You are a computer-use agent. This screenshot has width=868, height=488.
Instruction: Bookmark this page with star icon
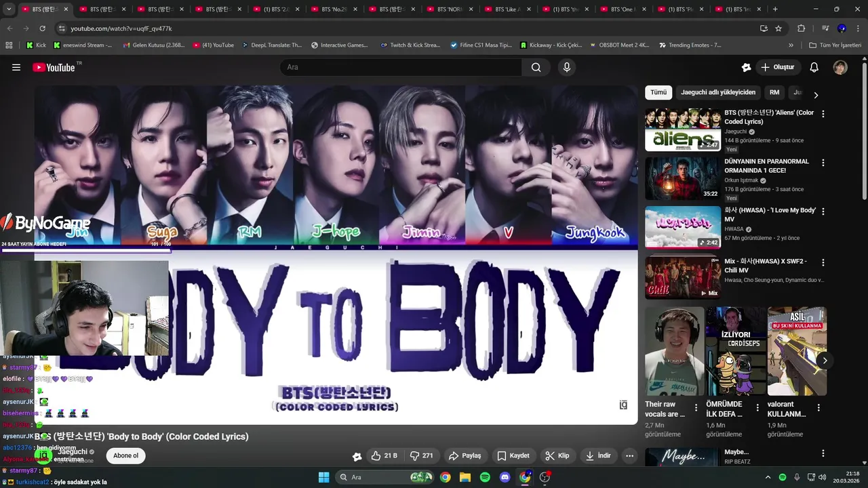pos(778,28)
